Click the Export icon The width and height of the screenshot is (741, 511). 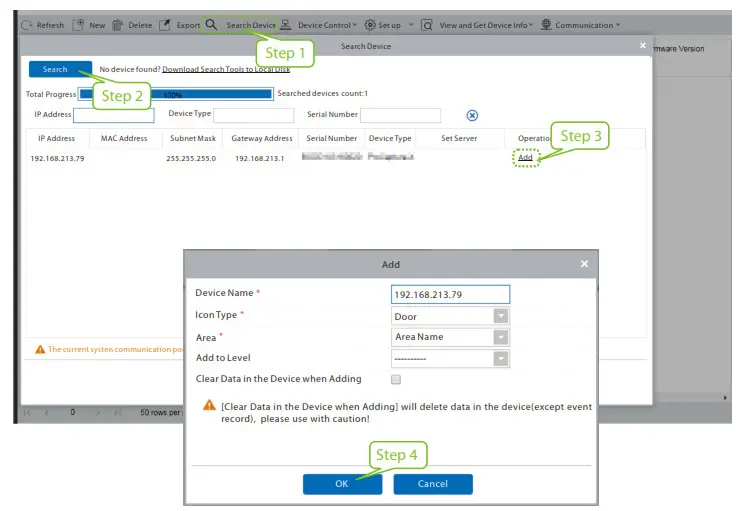pyautogui.click(x=164, y=25)
